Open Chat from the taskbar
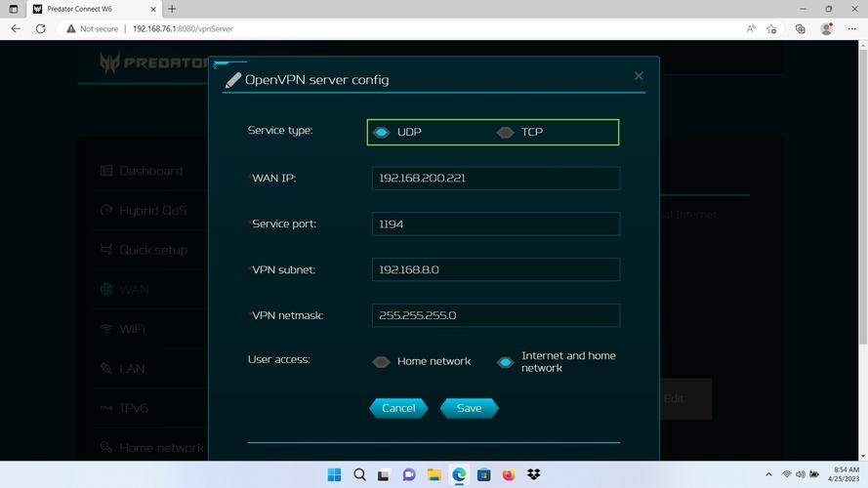Image resolution: width=868 pixels, height=488 pixels. coord(409,474)
